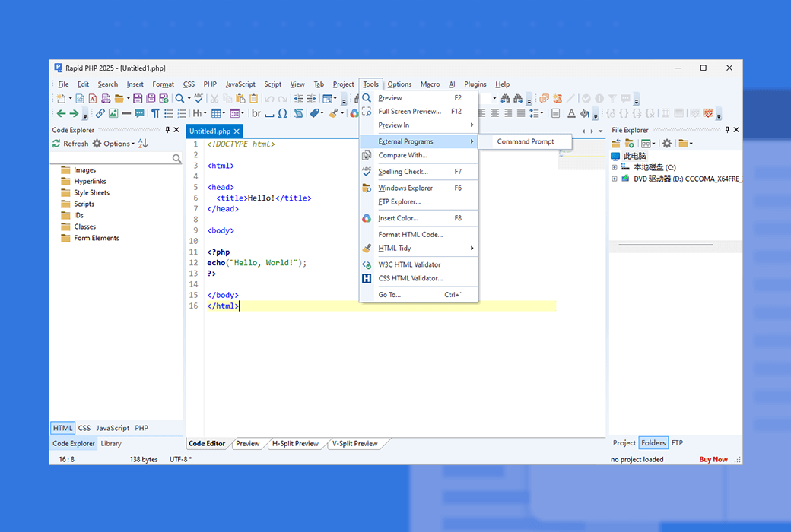Open the line spacing dropdown arrow
Viewport: 791px width, 532px height.
point(542,113)
